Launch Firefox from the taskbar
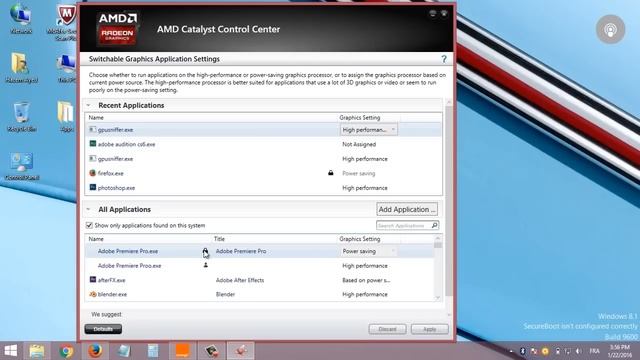The width and height of the screenshot is (640, 360). coord(95,351)
